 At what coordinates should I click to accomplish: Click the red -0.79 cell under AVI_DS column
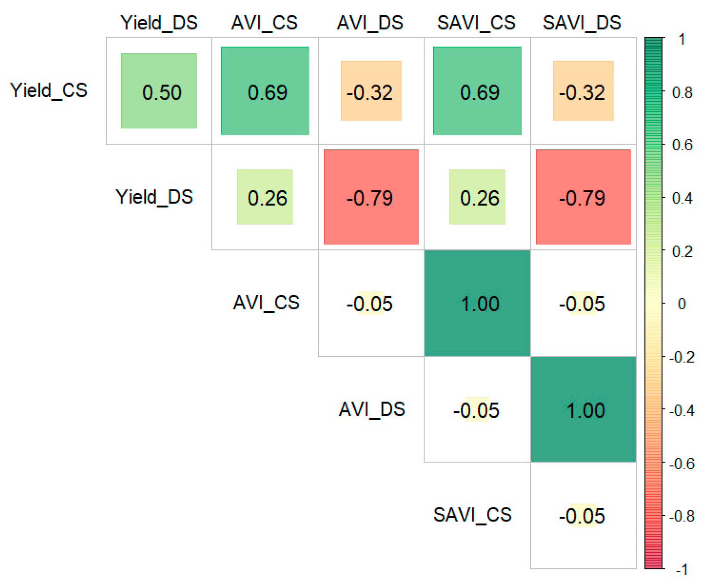coord(371,197)
